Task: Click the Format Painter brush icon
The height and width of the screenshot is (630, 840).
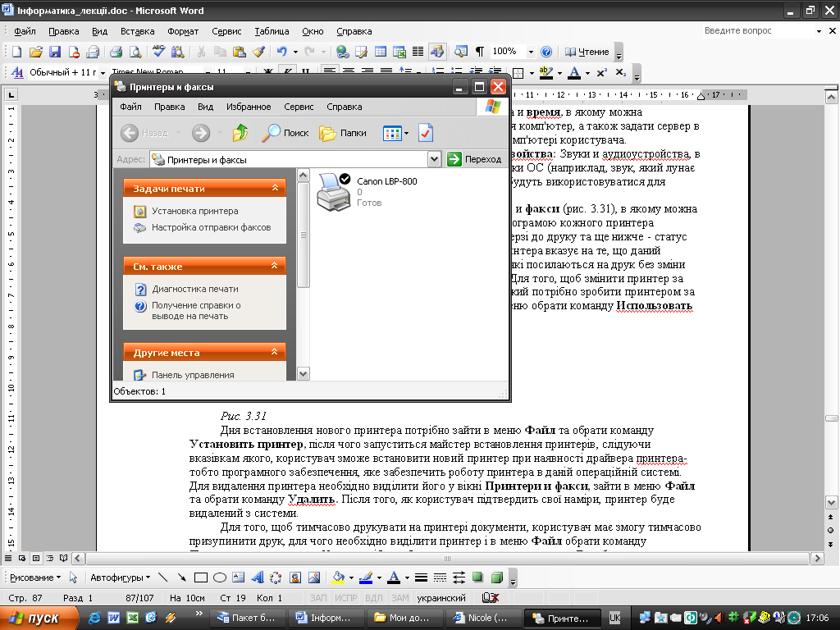Action: (x=258, y=52)
